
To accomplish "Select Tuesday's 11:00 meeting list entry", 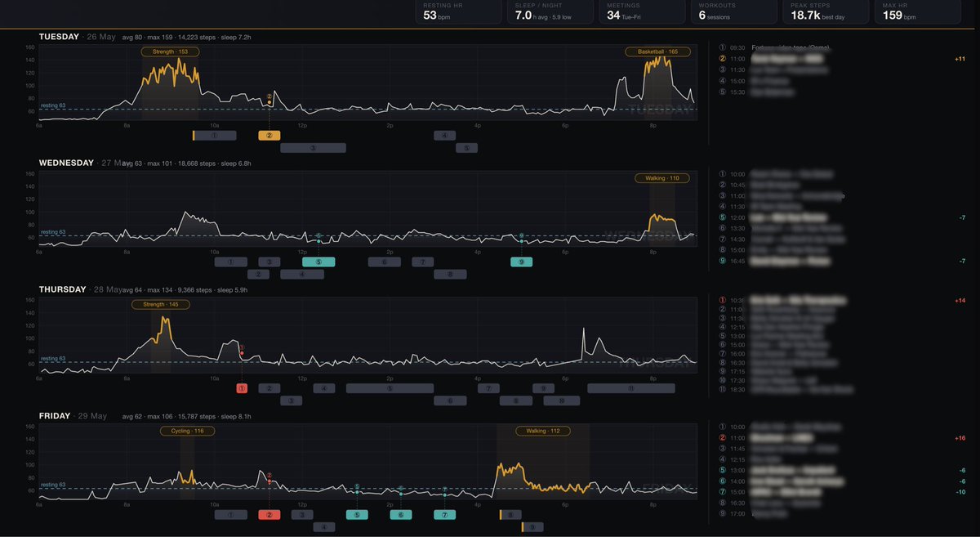I will 841,59.
